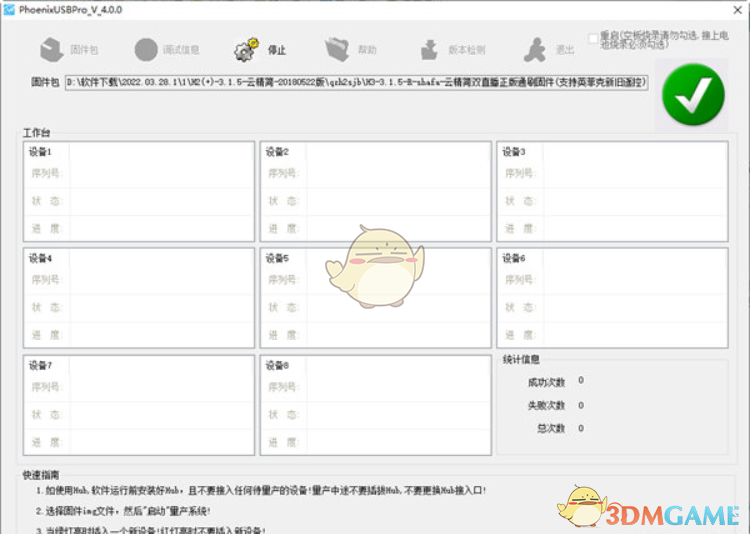Click the 状态 row in 设备2
This screenshot has width=750, height=534.
pyautogui.click(x=375, y=201)
